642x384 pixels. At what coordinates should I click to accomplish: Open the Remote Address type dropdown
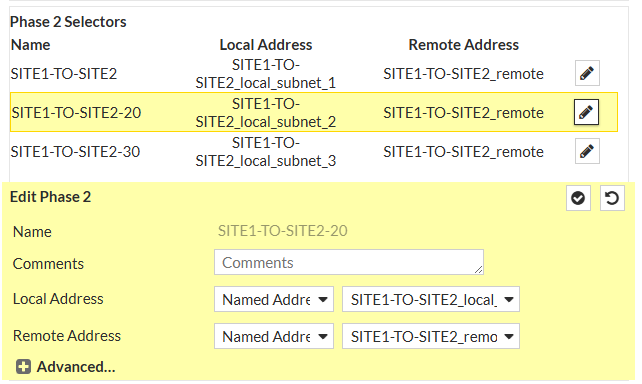274,336
